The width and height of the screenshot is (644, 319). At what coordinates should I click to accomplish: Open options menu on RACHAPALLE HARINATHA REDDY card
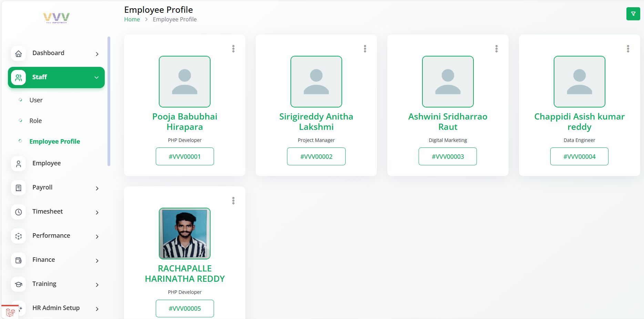[233, 200]
